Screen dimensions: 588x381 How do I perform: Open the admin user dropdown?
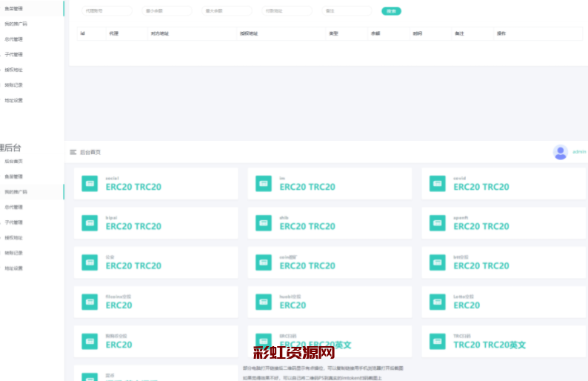(x=578, y=152)
